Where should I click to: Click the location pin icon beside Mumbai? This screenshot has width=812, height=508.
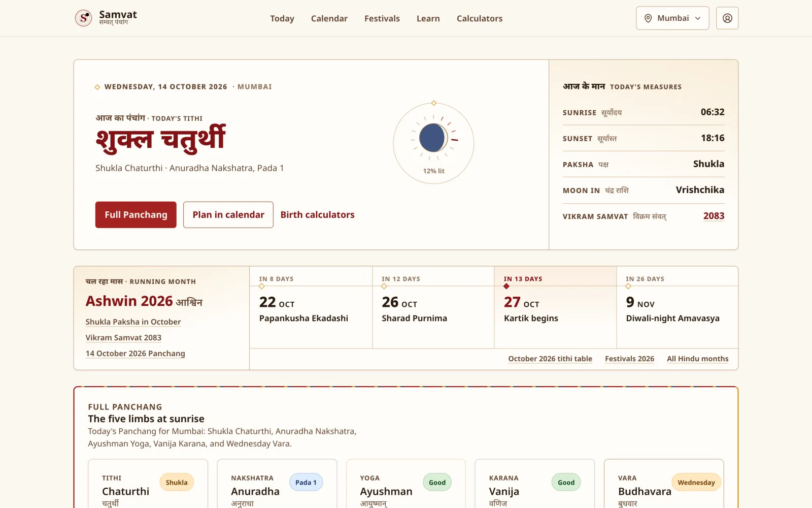(x=648, y=18)
